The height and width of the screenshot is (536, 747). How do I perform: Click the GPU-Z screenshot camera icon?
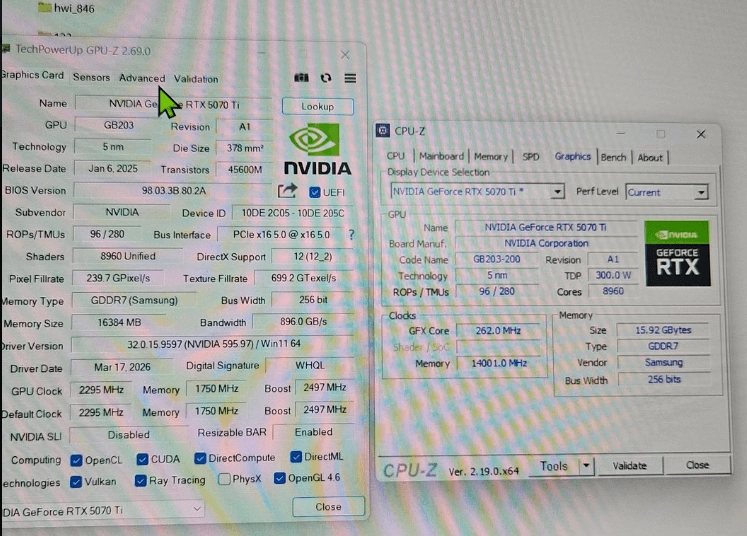pos(301,77)
